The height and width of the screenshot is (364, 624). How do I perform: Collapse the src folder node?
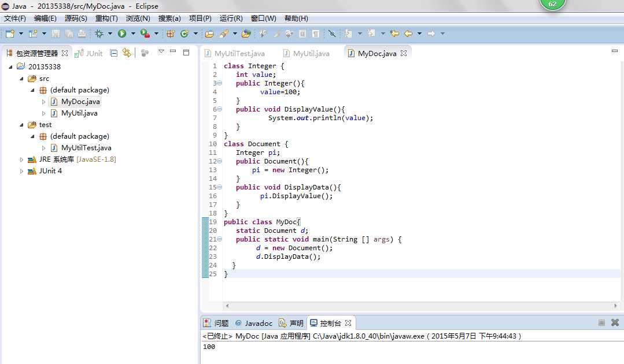(21, 79)
